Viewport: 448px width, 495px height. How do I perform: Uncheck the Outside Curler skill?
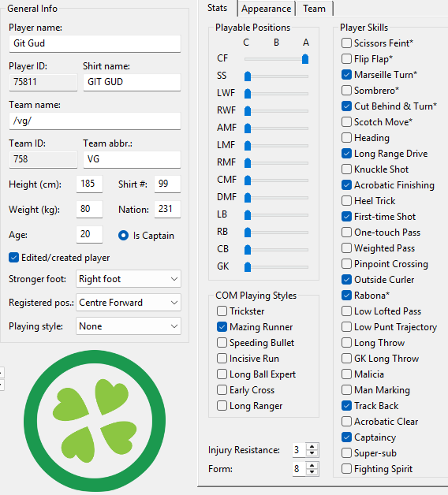click(x=346, y=280)
